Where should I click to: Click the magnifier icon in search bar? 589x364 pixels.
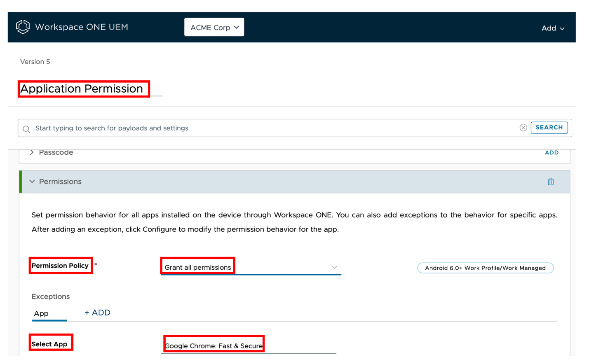tap(26, 128)
